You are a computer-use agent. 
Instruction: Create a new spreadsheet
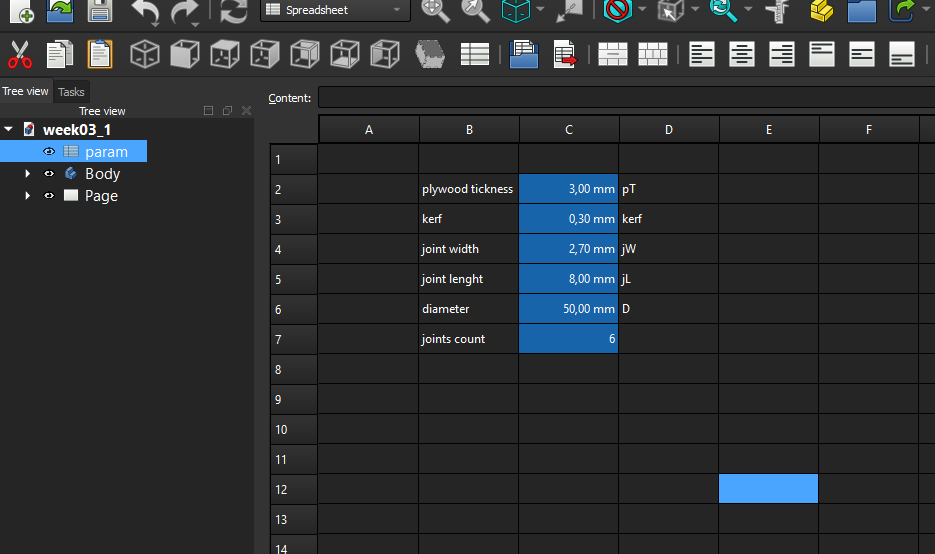coord(475,54)
